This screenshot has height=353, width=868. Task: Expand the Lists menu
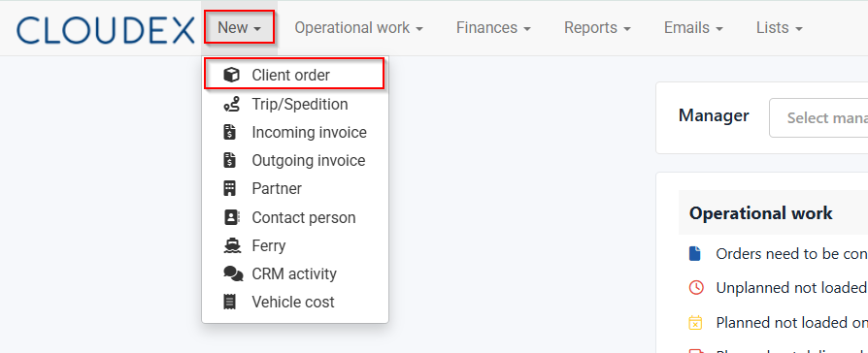780,28
